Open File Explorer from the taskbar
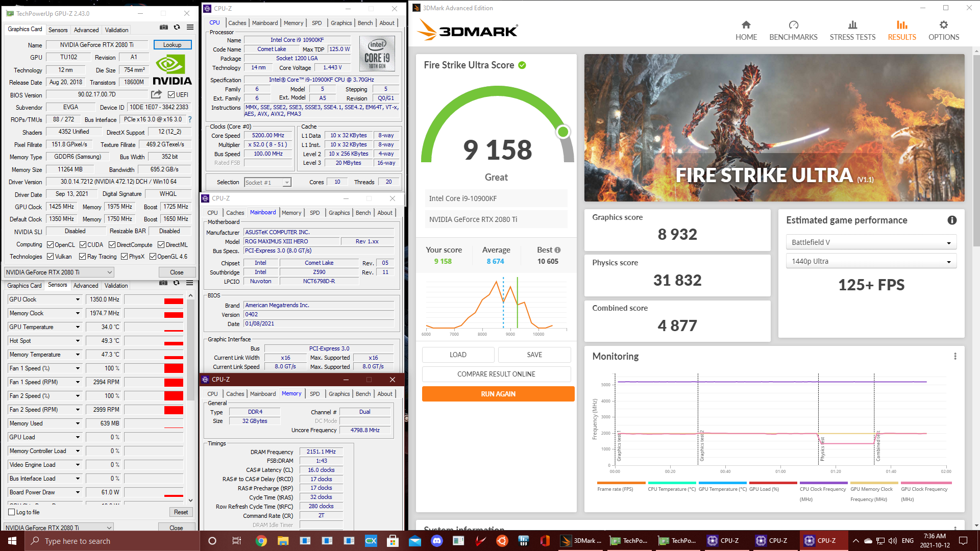 (283, 541)
